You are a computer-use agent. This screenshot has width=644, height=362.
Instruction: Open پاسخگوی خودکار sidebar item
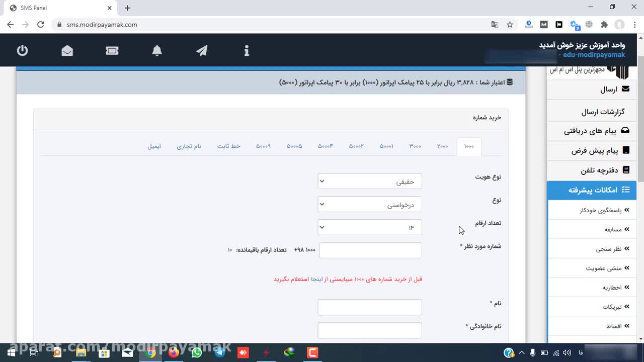[601, 210]
